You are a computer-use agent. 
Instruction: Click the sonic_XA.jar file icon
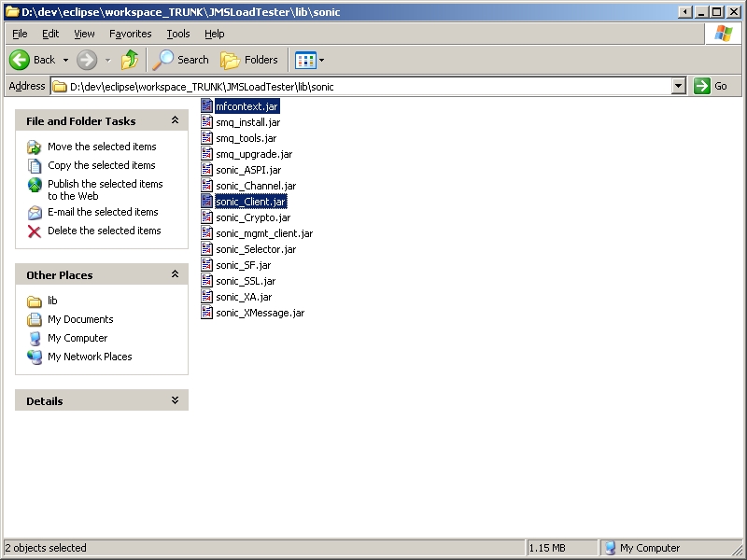pyautogui.click(x=206, y=296)
